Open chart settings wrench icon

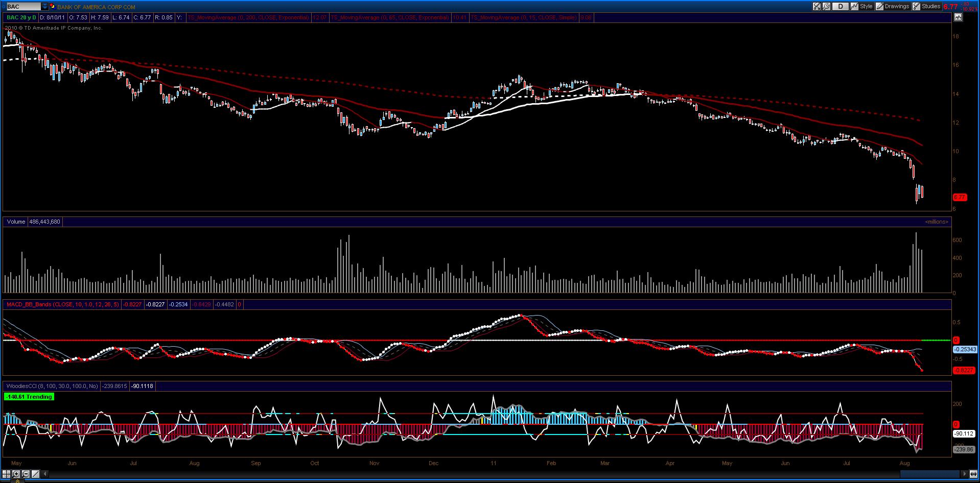[826, 6]
